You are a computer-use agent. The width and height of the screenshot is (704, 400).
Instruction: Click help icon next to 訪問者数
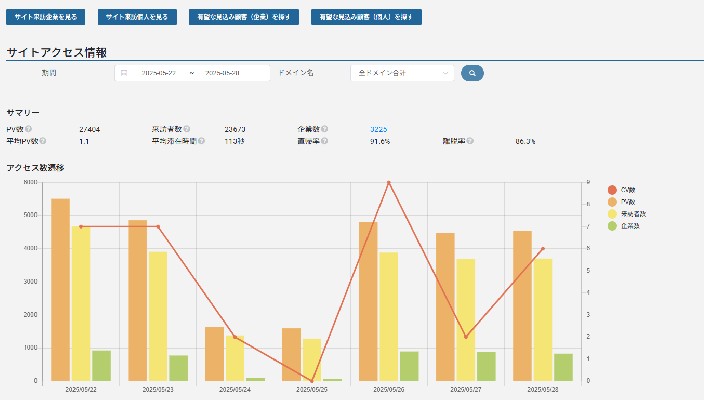click(187, 129)
